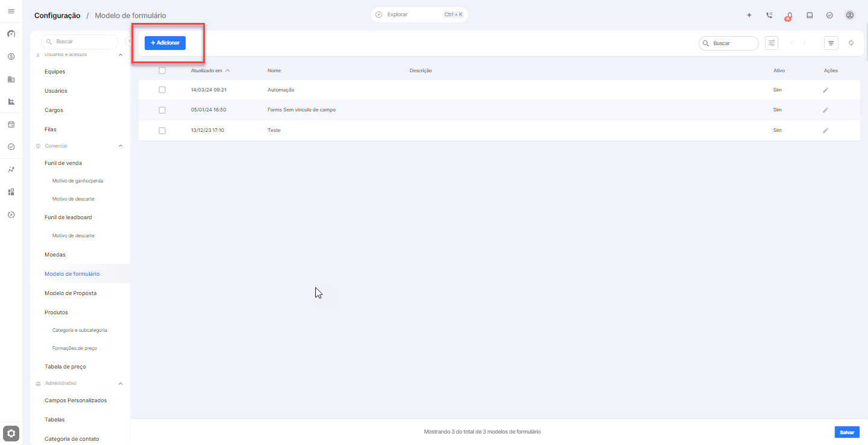Open the widgets blocks icon in rail
Viewport: 868px width, 445px height.
click(x=11, y=192)
